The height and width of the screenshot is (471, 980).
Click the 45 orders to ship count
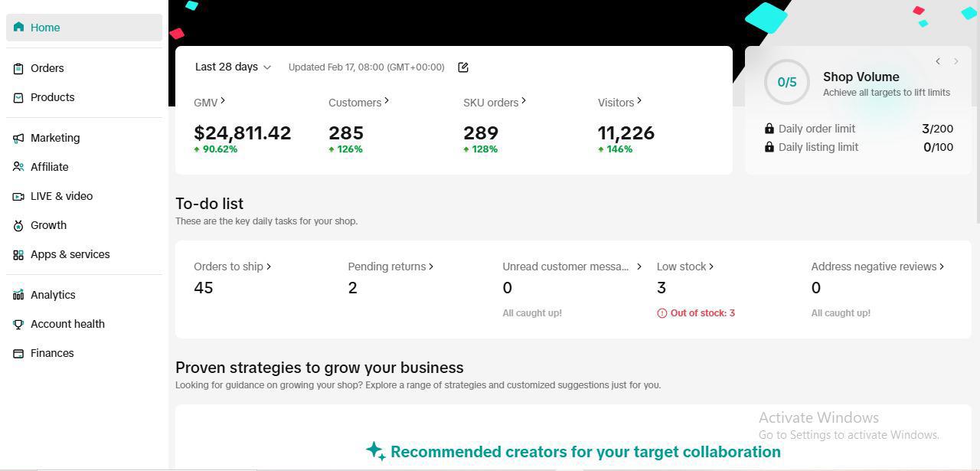[x=204, y=288]
